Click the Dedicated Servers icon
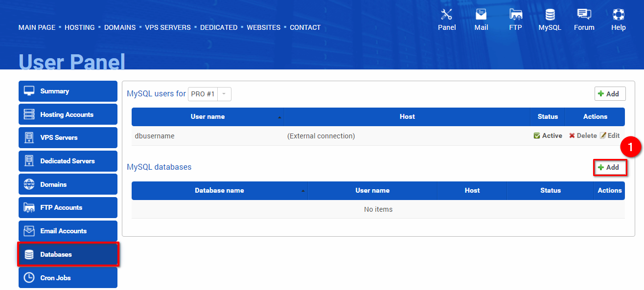 pos(29,161)
